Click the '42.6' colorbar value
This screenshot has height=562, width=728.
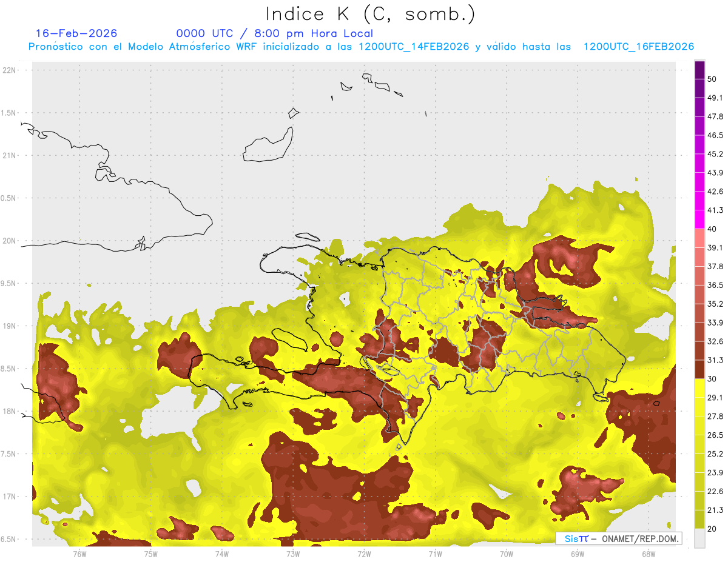[715, 192]
